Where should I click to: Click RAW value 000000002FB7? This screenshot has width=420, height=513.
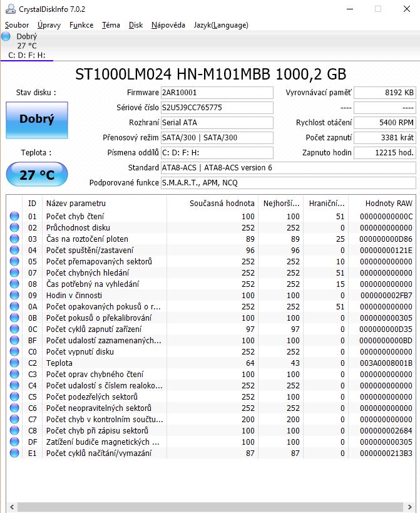pos(386,296)
